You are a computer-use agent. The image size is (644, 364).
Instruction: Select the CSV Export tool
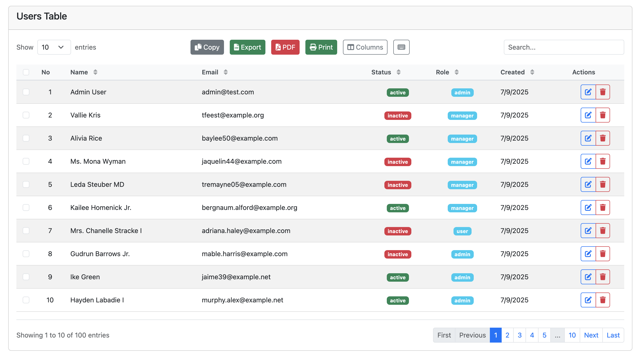[x=247, y=47]
